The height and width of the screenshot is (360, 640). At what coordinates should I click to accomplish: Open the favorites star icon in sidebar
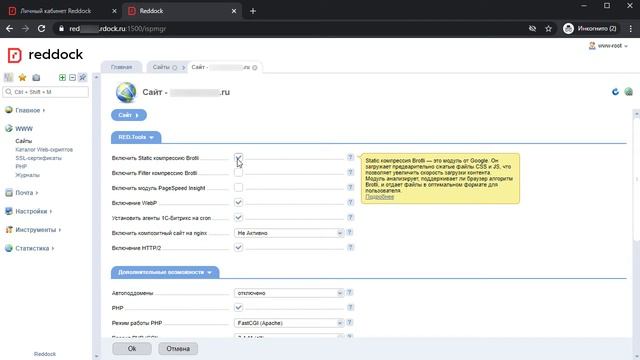pos(22,78)
